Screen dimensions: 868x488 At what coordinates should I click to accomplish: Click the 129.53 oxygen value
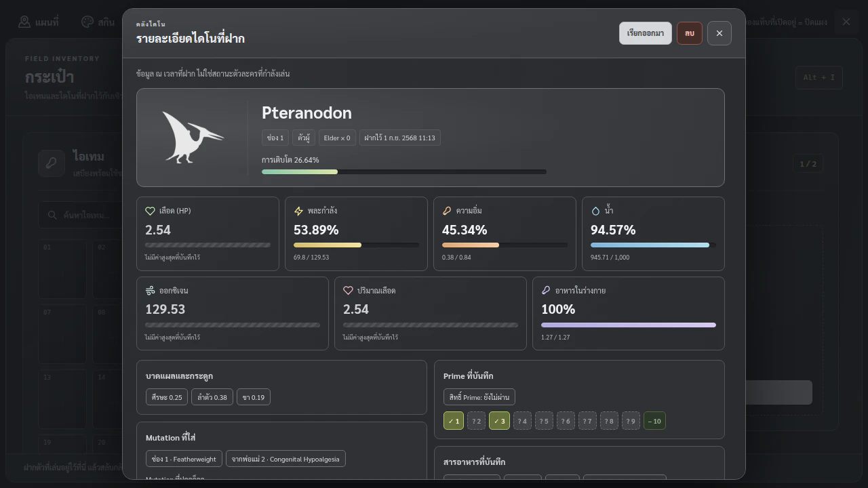click(165, 309)
